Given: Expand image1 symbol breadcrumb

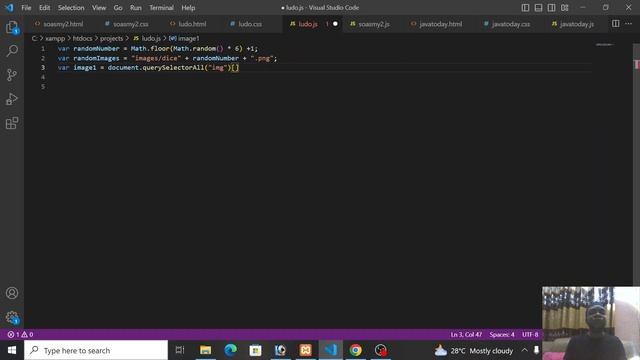Looking at the screenshot, I should coord(184,38).
